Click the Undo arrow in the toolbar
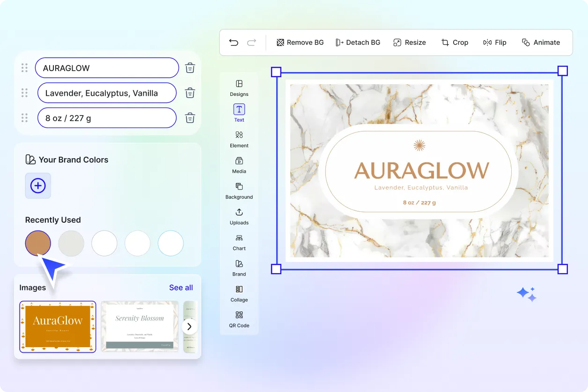Viewport: 588px width, 392px height. click(x=234, y=42)
